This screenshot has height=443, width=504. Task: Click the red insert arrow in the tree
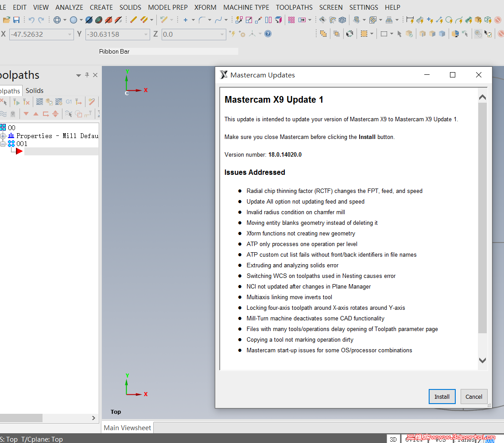tap(19, 151)
